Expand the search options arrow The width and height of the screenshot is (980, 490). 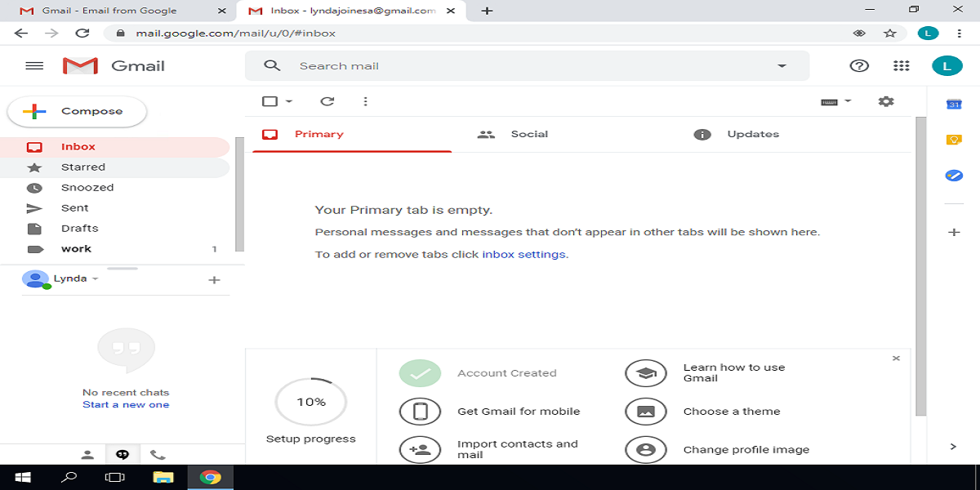[782, 66]
